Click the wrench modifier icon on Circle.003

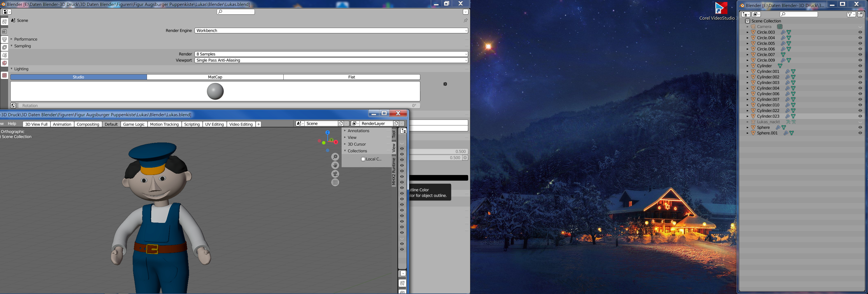click(783, 32)
